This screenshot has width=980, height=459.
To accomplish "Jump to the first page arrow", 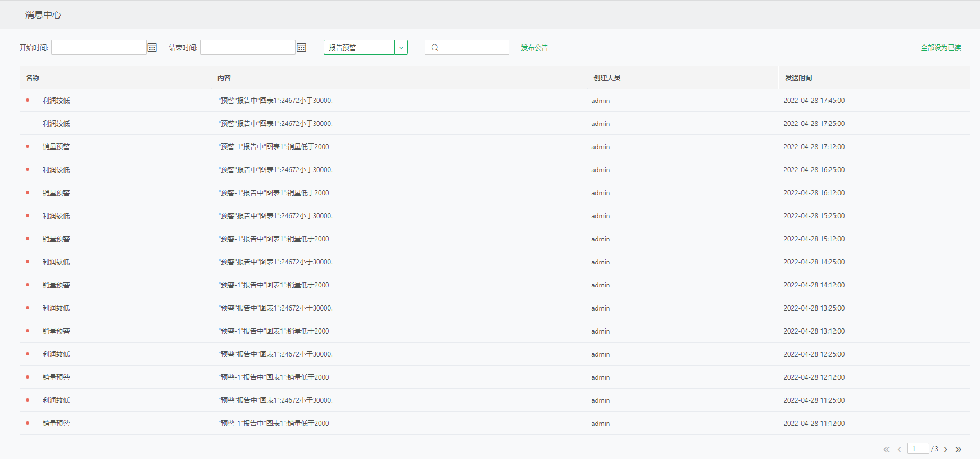I will [886, 449].
